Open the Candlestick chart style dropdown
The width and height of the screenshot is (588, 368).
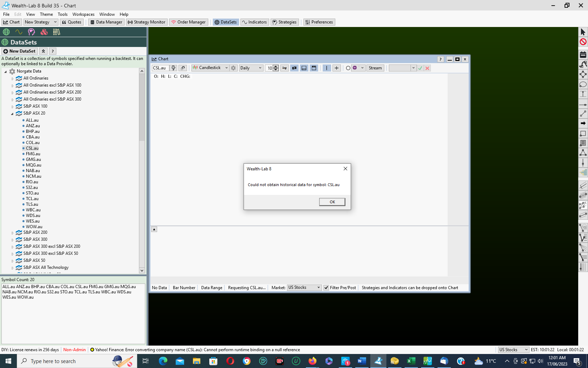(210, 68)
